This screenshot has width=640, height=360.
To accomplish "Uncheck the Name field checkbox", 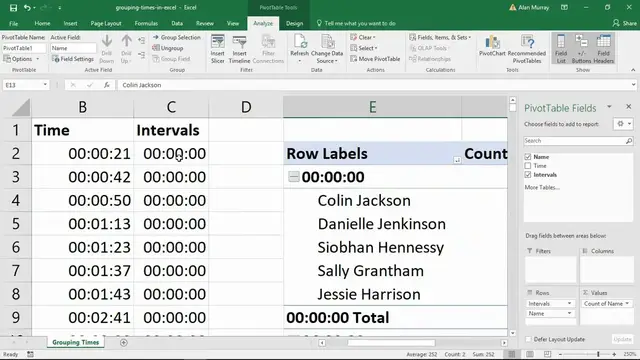I will point(528,157).
